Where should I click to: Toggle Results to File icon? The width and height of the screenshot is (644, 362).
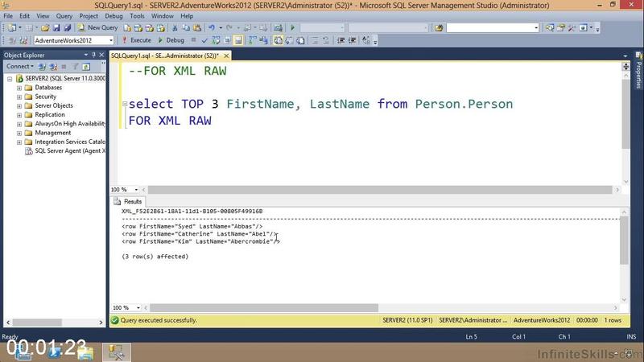[300, 40]
